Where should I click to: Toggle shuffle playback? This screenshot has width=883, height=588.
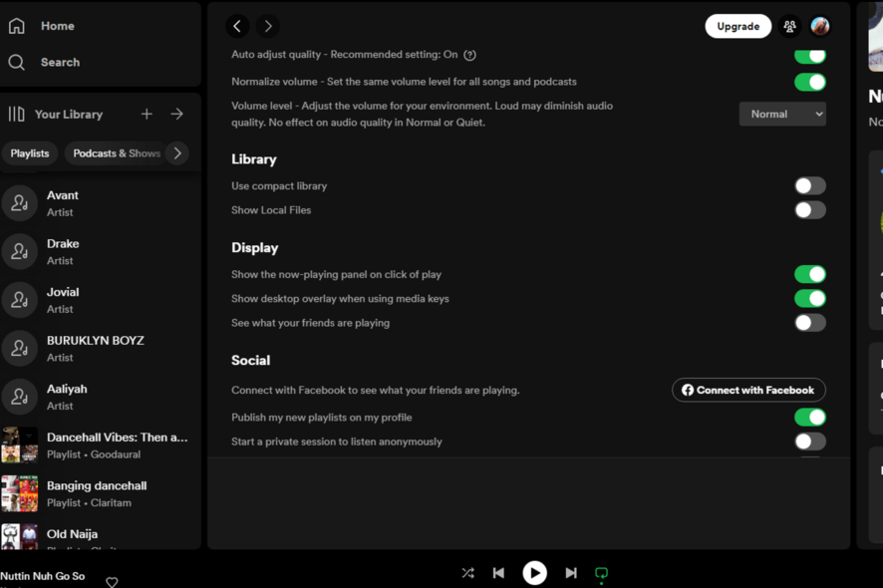coord(467,572)
